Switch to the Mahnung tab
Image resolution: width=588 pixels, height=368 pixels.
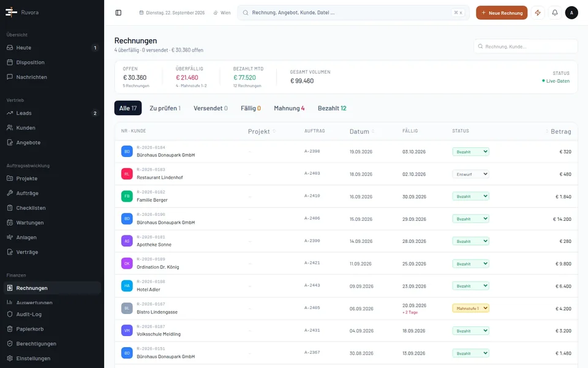coord(289,108)
